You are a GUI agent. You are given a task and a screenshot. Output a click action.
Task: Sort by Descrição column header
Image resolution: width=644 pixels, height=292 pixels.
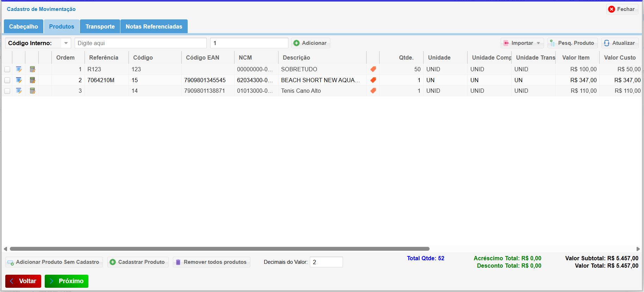pyautogui.click(x=296, y=57)
